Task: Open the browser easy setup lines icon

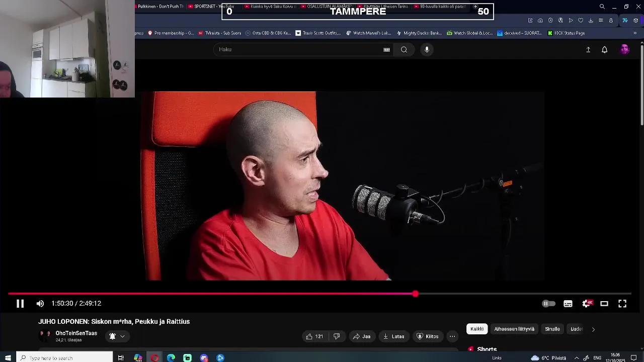Action: click(601, 21)
